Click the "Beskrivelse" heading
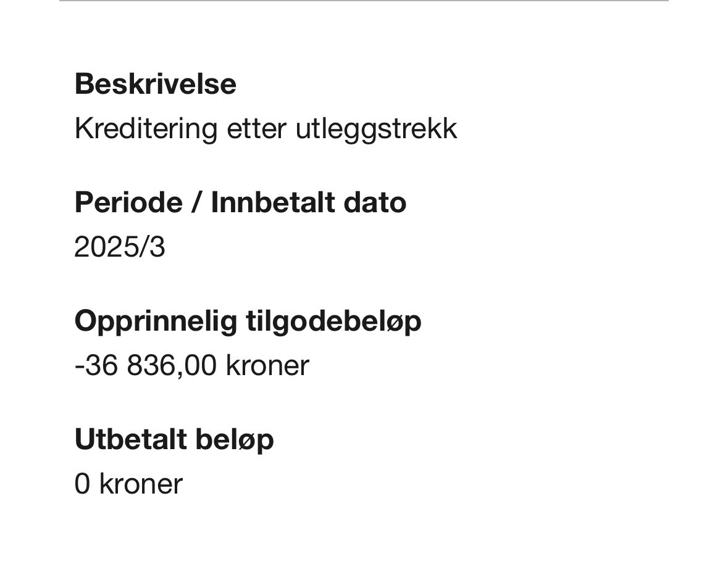 155,84
